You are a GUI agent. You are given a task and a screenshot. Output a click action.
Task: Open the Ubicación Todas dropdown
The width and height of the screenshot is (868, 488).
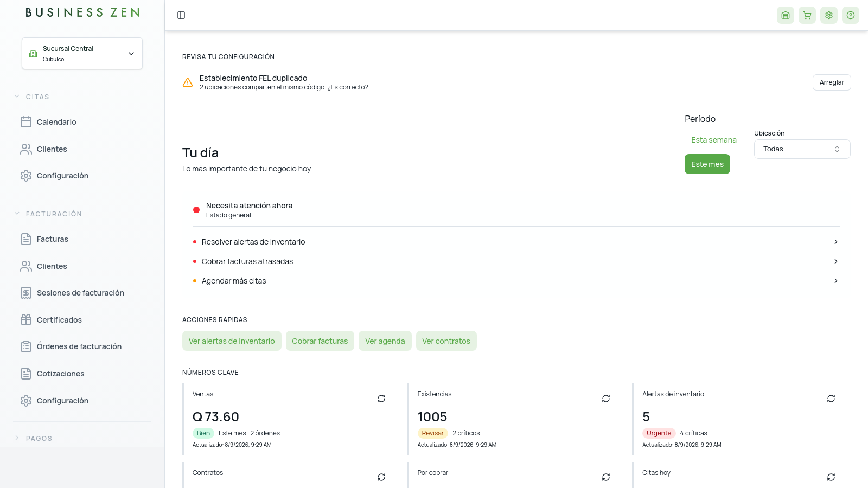(802, 149)
